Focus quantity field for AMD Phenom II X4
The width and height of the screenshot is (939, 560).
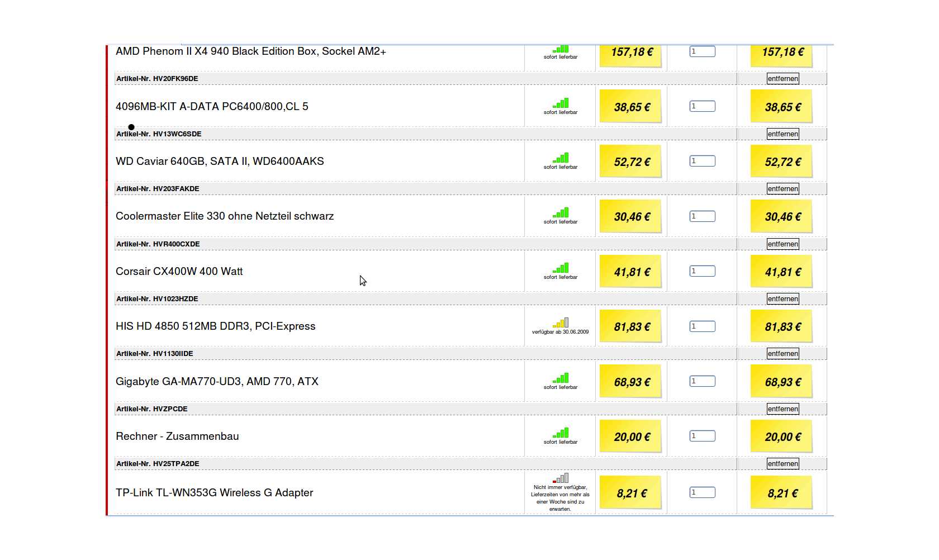pyautogui.click(x=703, y=51)
